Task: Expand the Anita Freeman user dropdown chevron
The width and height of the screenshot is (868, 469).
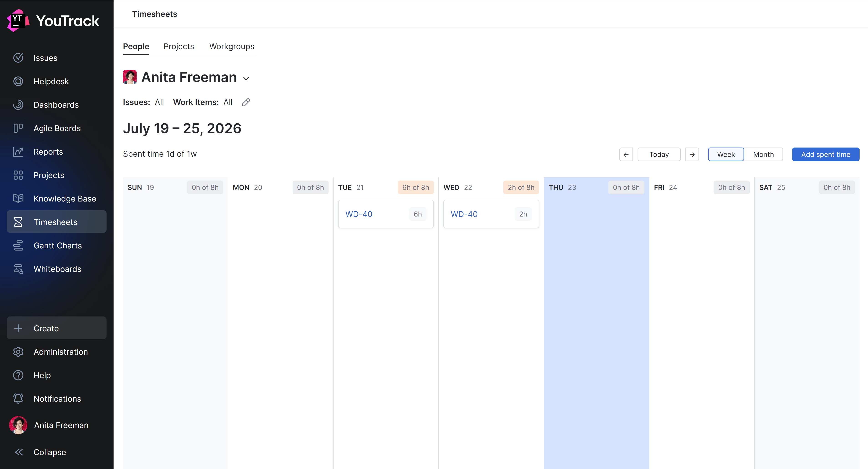Action: [246, 79]
